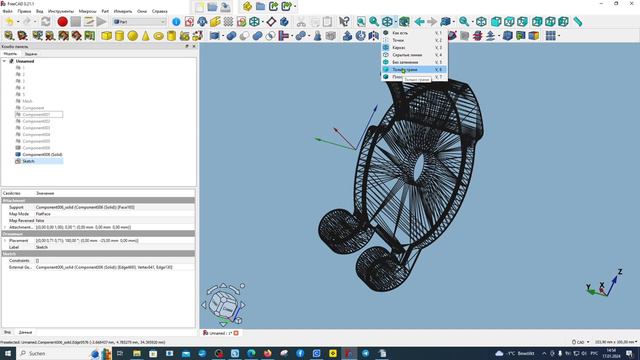Select Component006 (Solid) in the tree
The height and width of the screenshot is (360, 640).
tap(42, 155)
